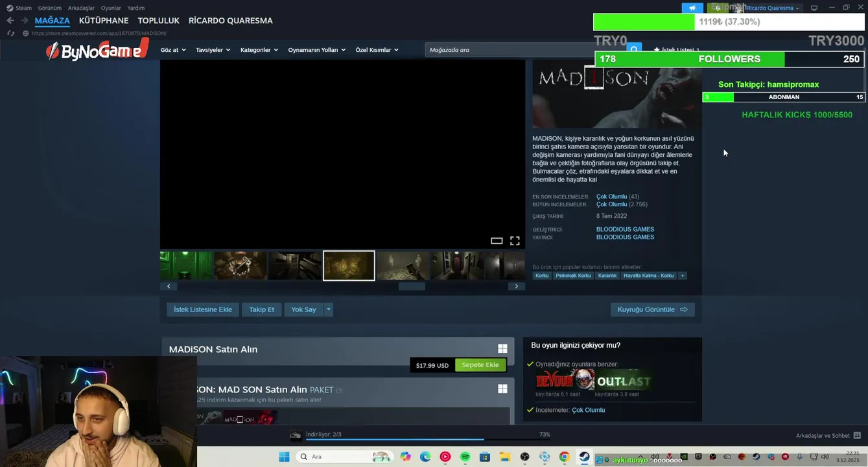
Task: Click the Sepete Ekle button
Action: pyautogui.click(x=480, y=365)
